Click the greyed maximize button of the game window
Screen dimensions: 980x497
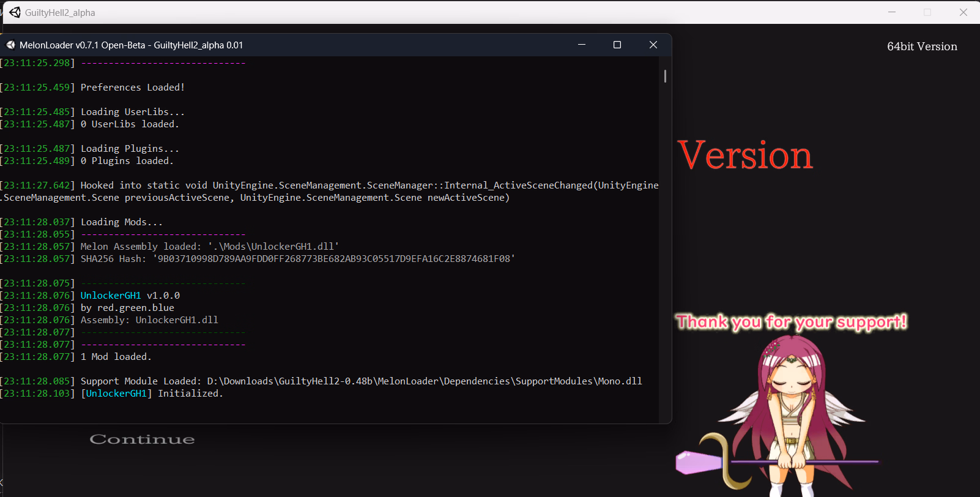(927, 12)
